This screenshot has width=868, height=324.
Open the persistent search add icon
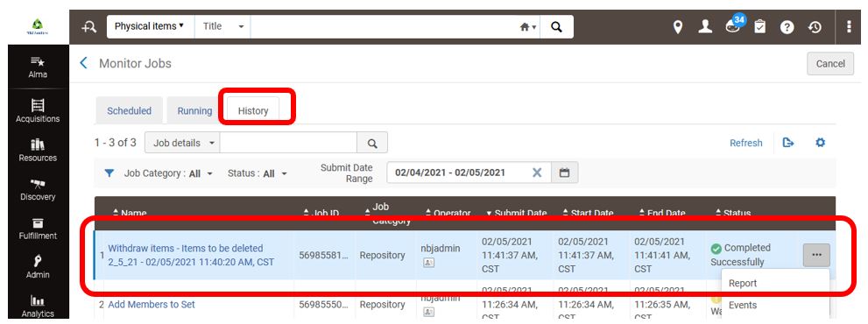tap(88, 26)
